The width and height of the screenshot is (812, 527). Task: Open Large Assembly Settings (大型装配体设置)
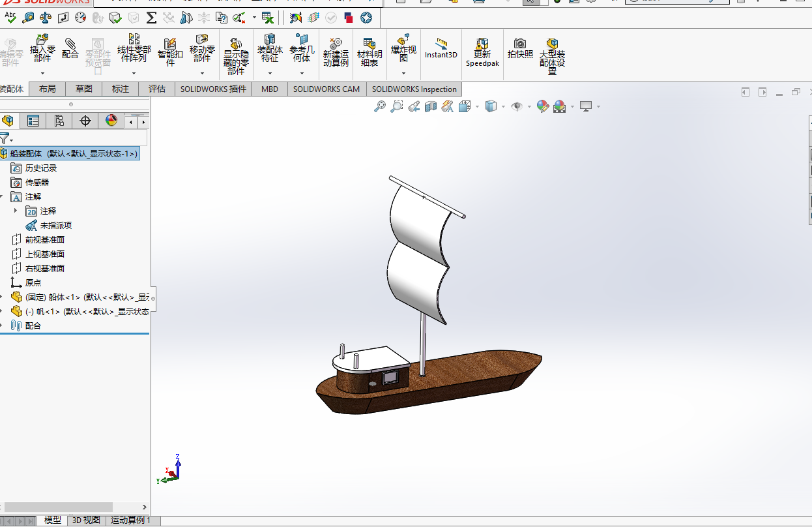[x=552, y=56]
